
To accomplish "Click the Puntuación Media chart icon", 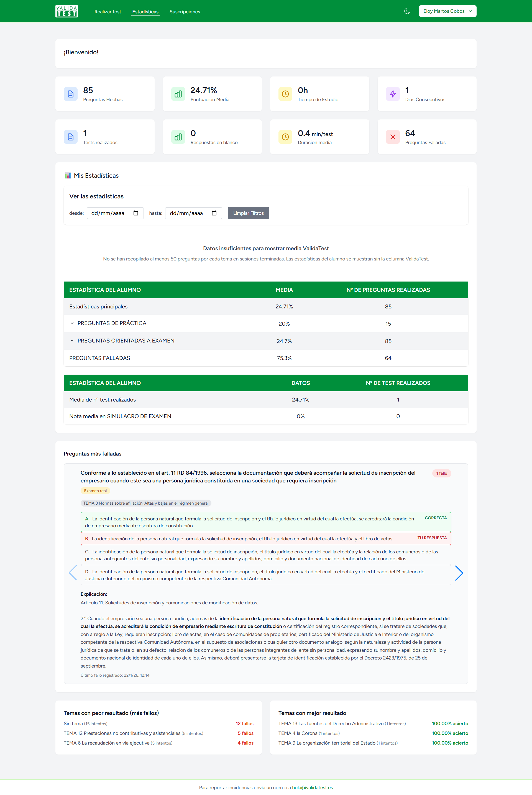I will click(x=178, y=94).
